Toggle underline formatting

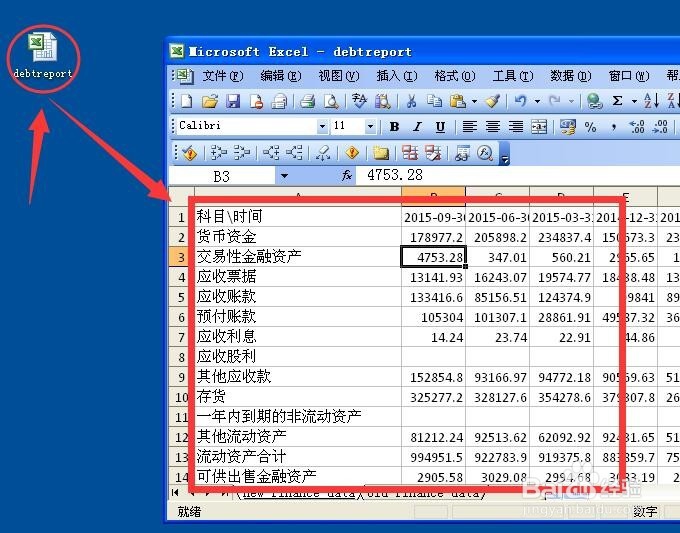pos(440,127)
